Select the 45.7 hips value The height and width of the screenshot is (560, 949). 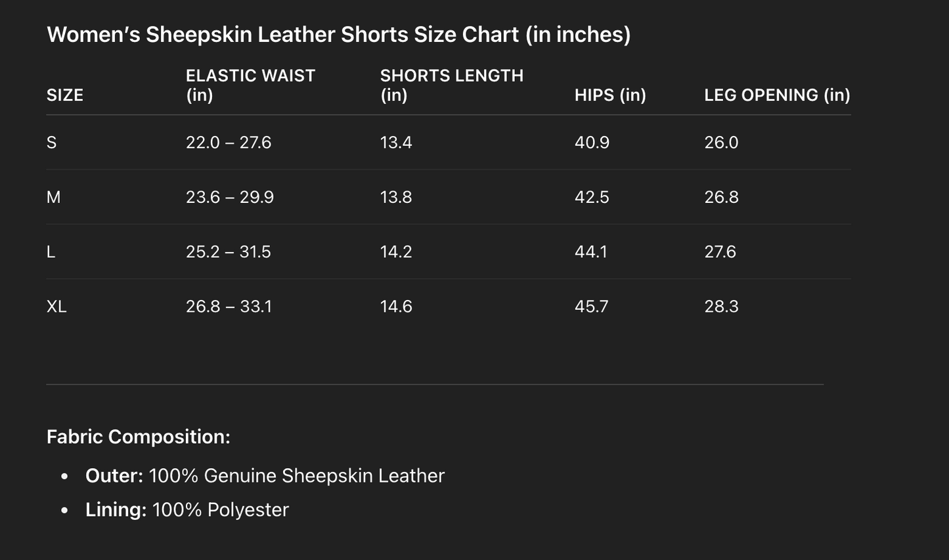(x=591, y=307)
